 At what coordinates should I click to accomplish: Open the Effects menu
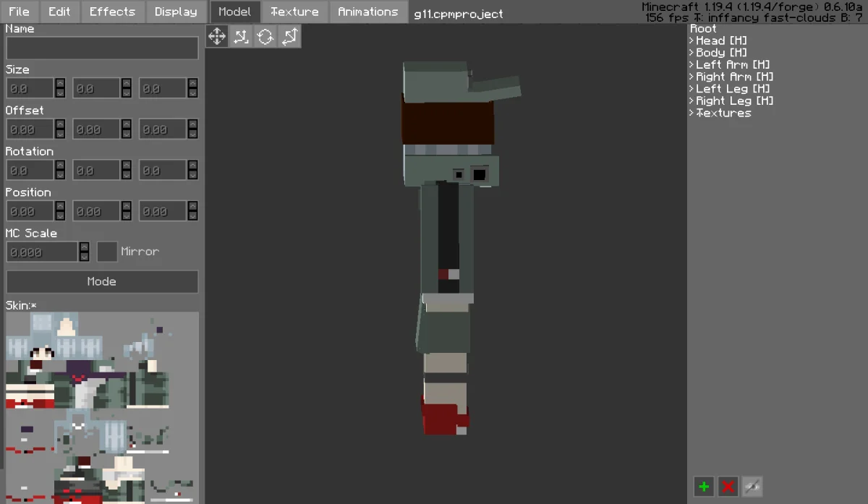(x=112, y=12)
